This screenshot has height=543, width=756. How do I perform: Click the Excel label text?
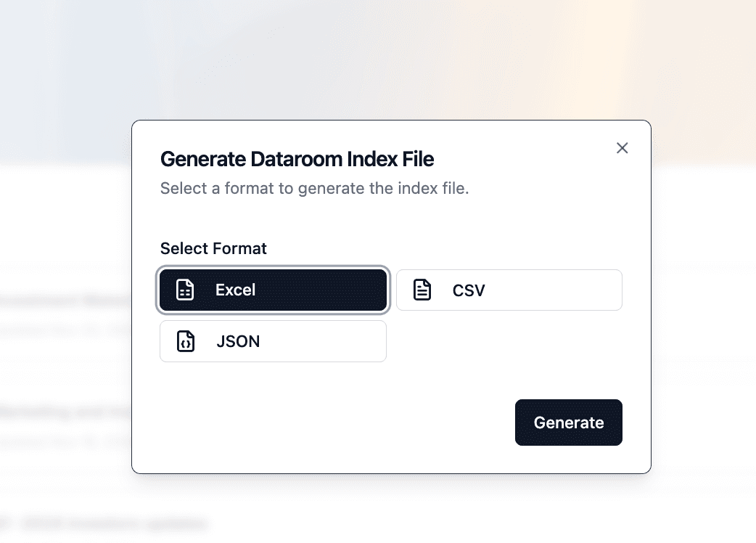pos(235,289)
